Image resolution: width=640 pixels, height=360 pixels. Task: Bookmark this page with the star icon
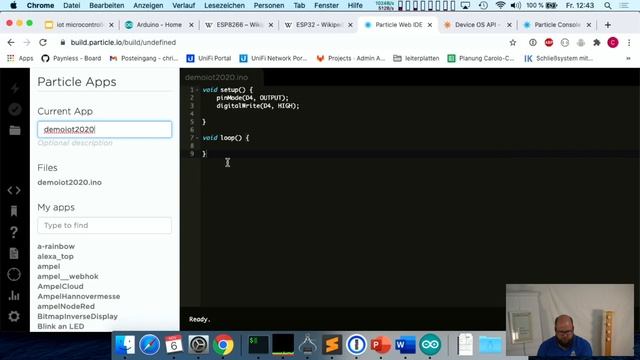(513, 42)
